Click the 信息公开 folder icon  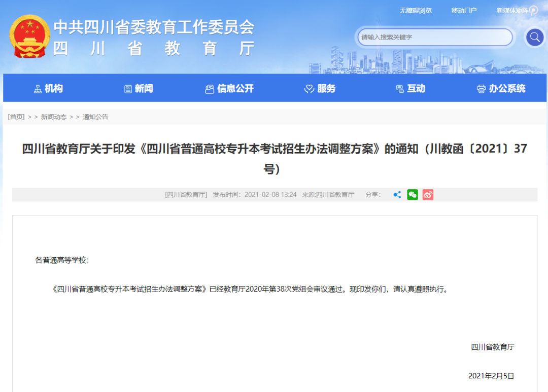(210, 89)
